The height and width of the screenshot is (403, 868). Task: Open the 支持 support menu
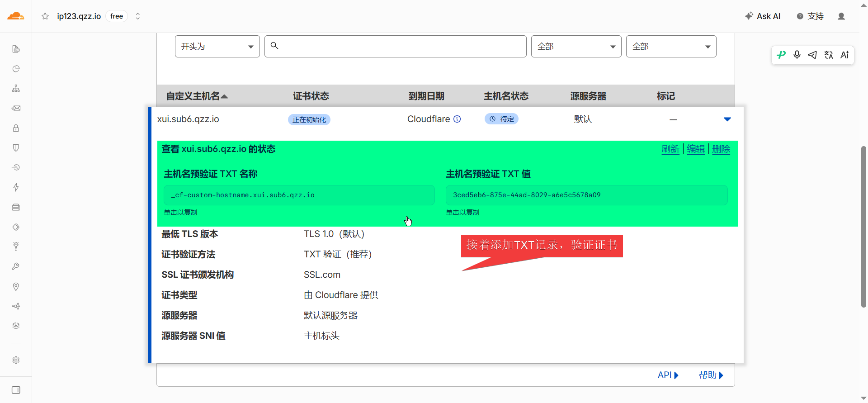(x=811, y=16)
